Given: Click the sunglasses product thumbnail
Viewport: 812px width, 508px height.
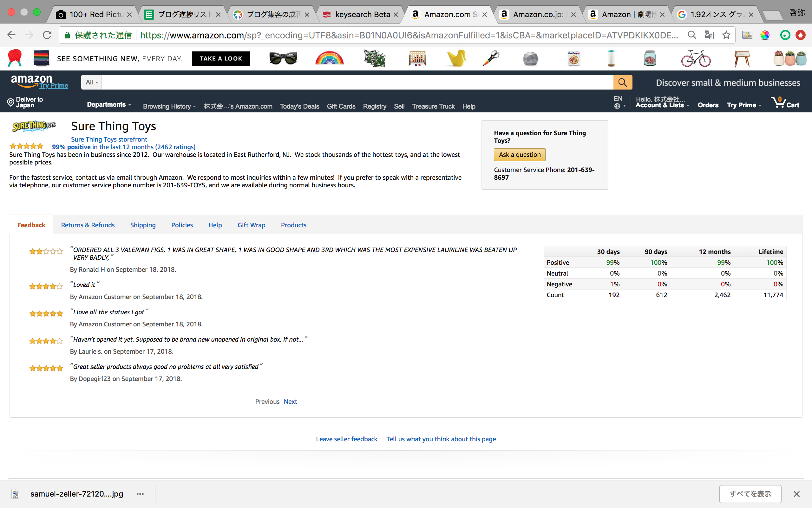Looking at the screenshot, I should click(x=283, y=58).
